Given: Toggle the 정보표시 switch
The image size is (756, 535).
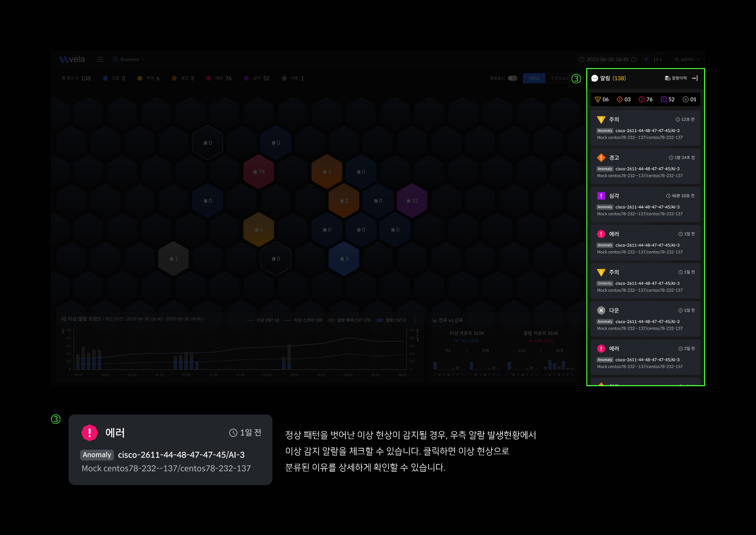Looking at the screenshot, I should click(512, 78).
